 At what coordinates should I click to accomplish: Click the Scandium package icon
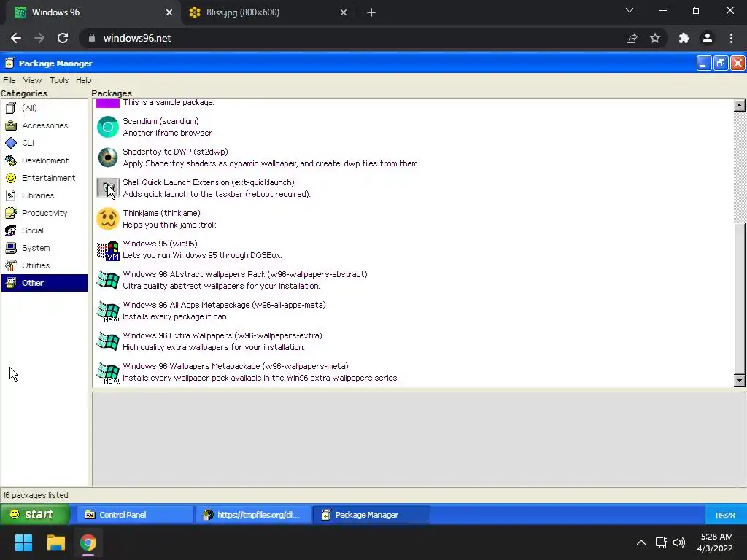[108, 127]
